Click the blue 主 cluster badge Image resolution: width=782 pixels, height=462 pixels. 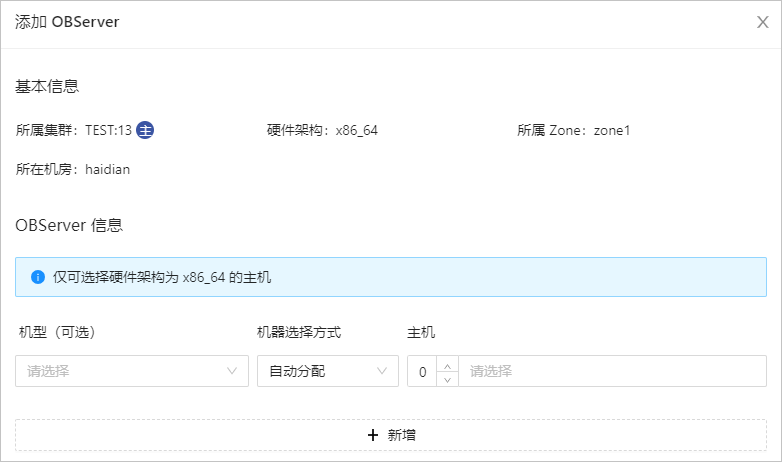coord(145,130)
